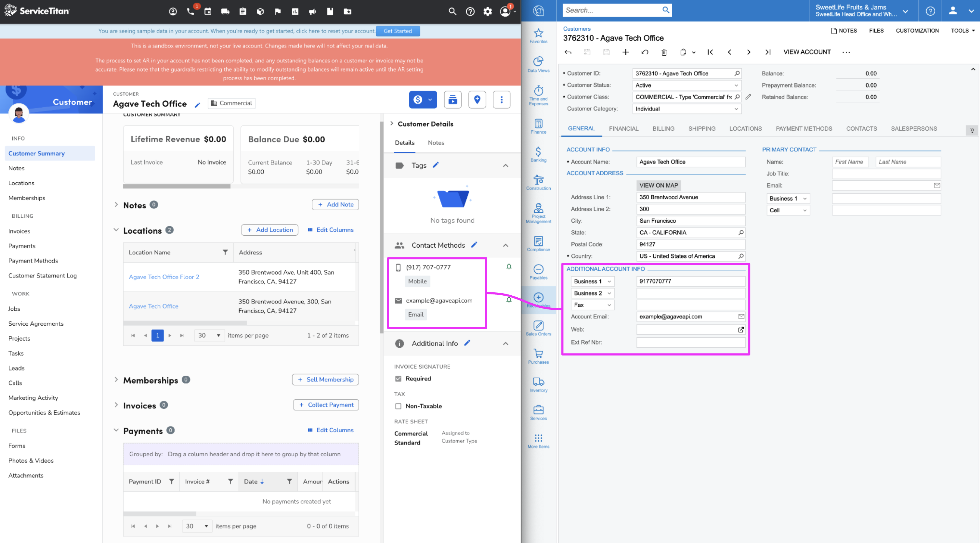Click the add new record plus icon
Image resolution: width=980 pixels, height=543 pixels.
click(625, 52)
